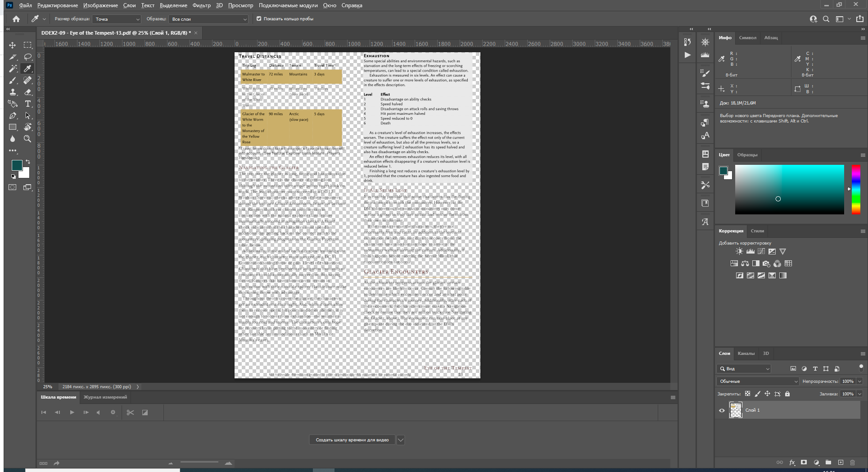Add a Photo Filter adjustment
This screenshot has height=472, width=868.
click(766, 263)
